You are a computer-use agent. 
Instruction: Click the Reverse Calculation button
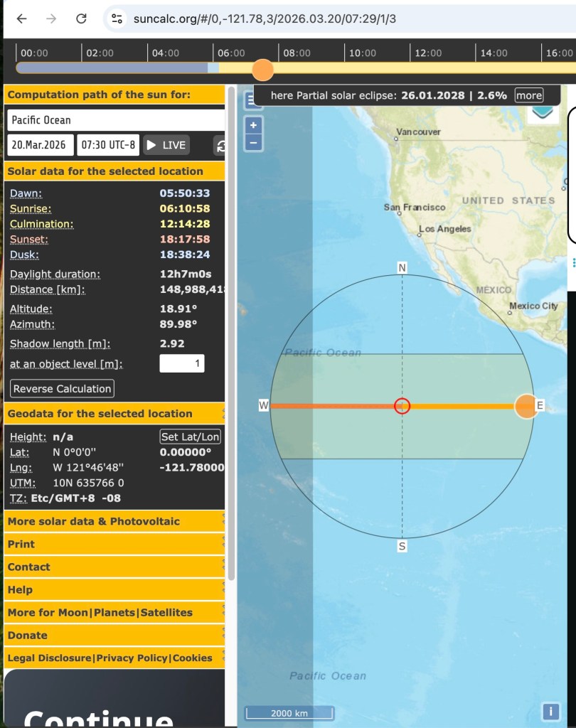pyautogui.click(x=63, y=389)
